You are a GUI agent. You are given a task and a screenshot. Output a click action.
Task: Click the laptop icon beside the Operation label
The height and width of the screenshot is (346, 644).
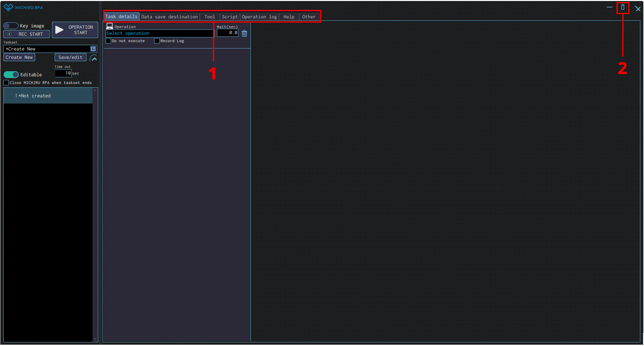(109, 26)
